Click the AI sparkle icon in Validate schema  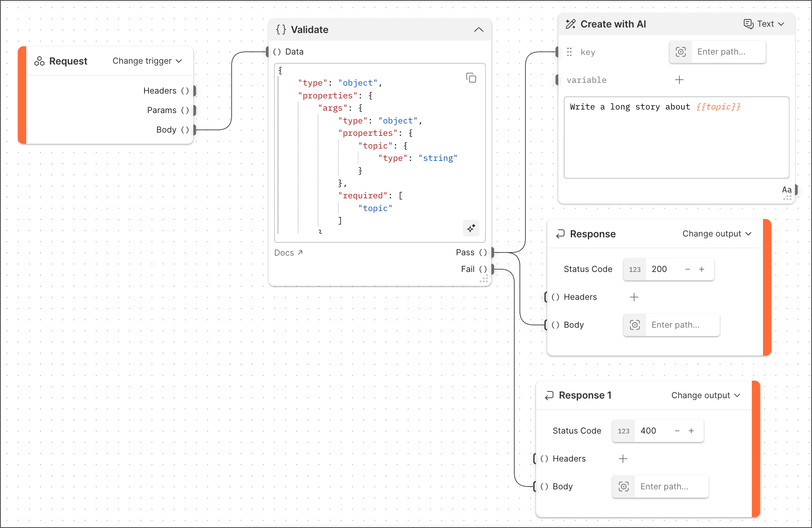click(471, 228)
